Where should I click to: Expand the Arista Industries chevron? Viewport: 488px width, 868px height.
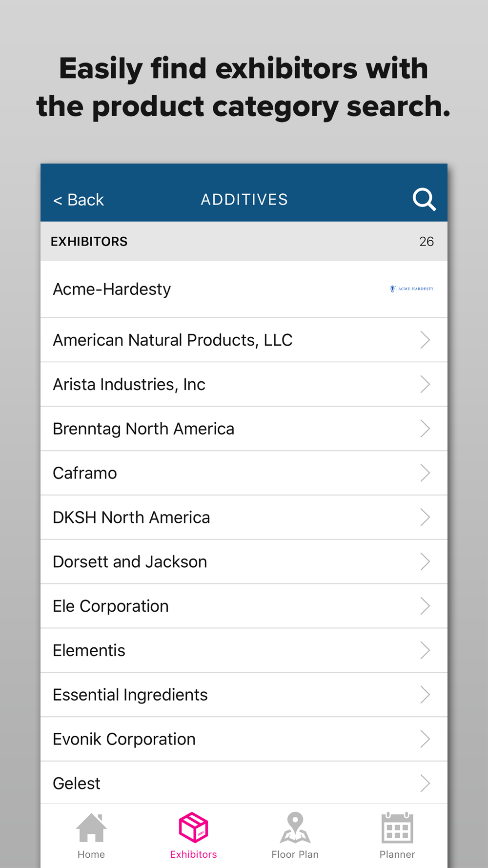pos(425,384)
